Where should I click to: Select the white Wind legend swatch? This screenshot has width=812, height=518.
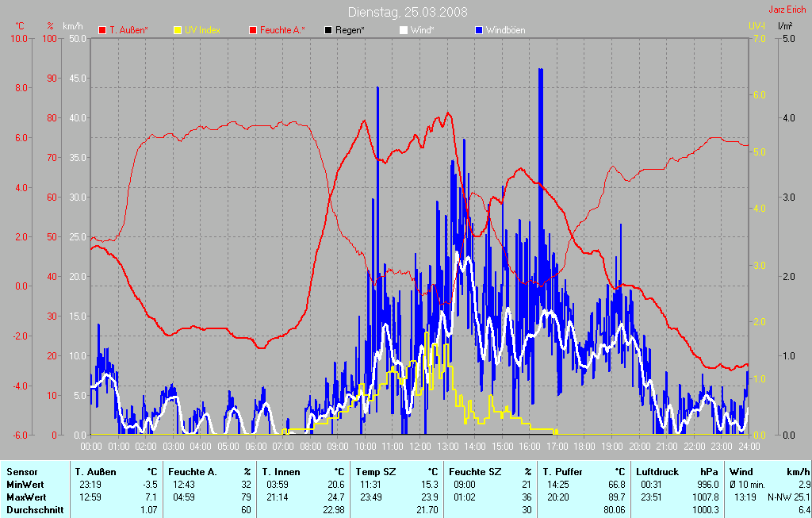(x=403, y=30)
